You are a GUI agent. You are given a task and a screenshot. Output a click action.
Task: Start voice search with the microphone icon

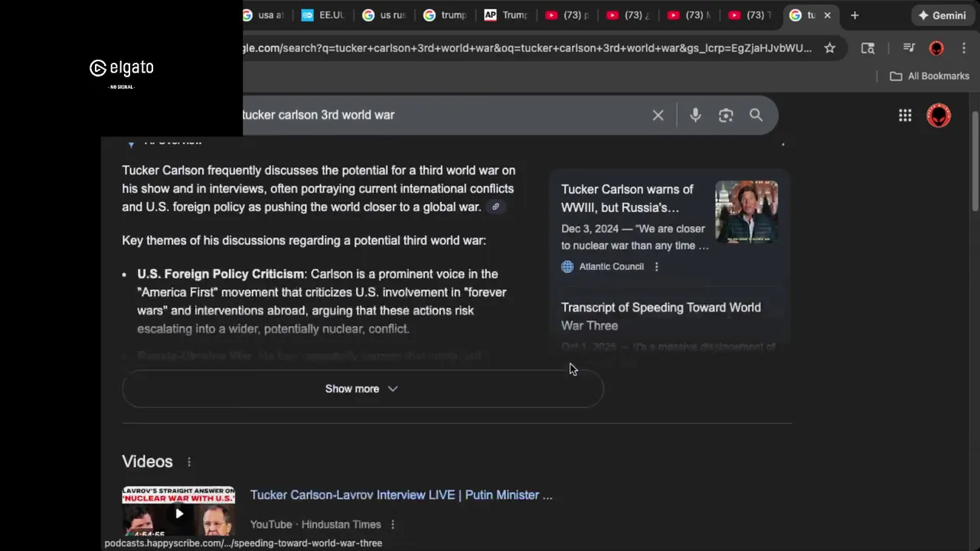[695, 116]
